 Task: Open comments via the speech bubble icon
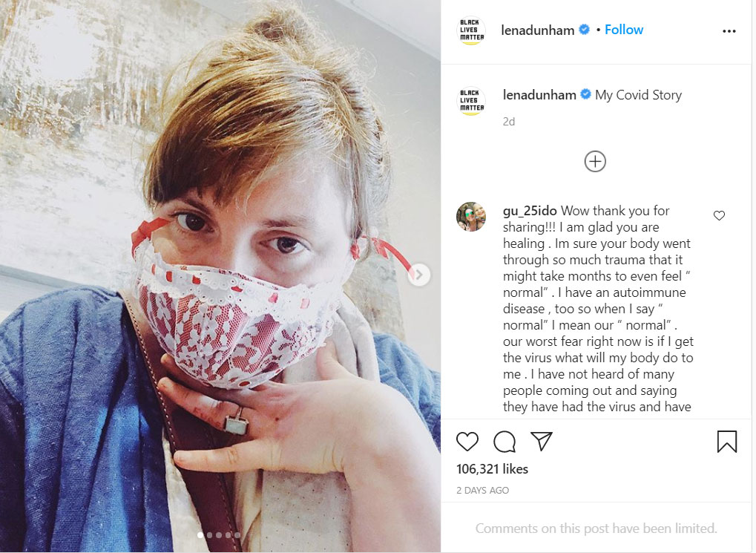point(504,442)
